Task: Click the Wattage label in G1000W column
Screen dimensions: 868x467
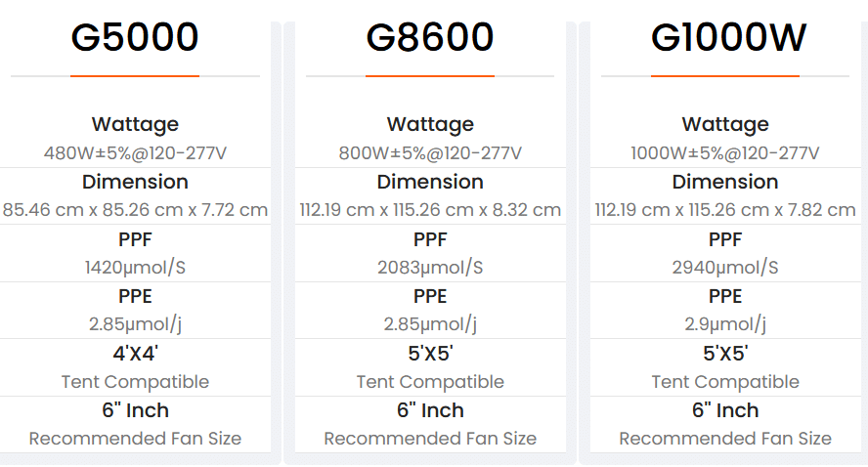Action: (x=725, y=124)
